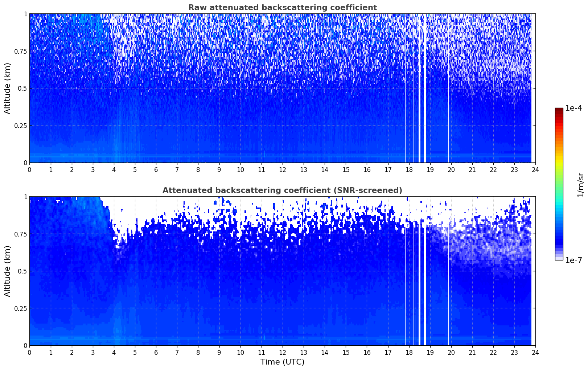Click hour tick '24' under the raw plot

click(x=535, y=169)
